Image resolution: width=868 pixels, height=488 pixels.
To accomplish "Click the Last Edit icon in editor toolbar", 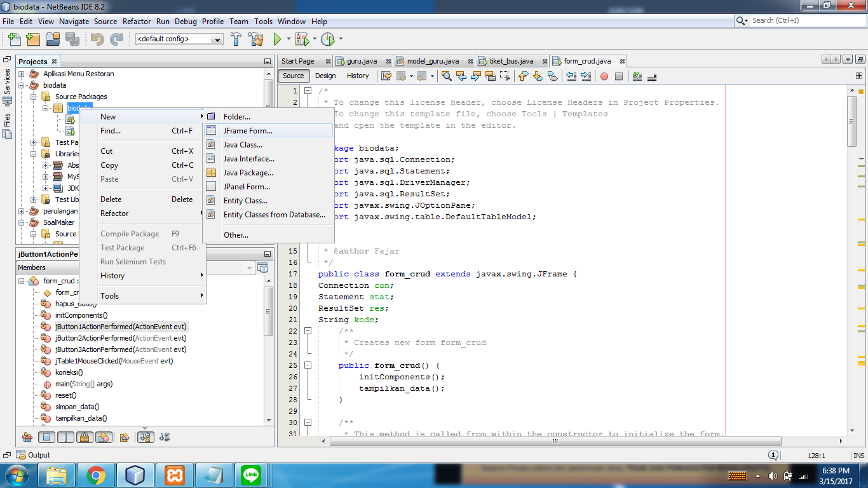I will point(386,76).
